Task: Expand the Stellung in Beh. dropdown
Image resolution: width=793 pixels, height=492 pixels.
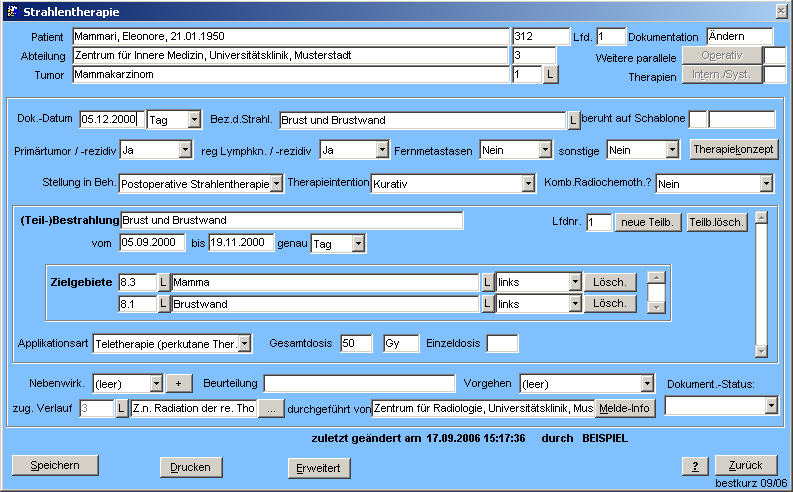Action: pyautogui.click(x=276, y=184)
